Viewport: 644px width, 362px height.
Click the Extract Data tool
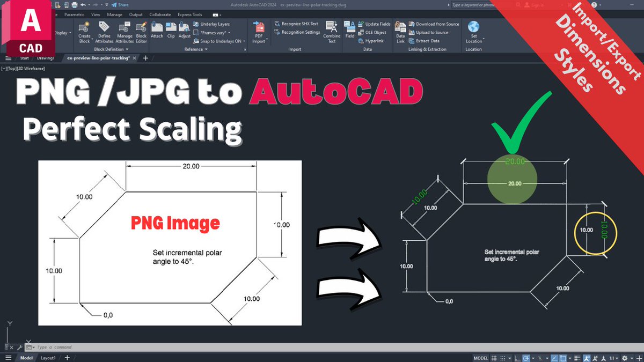click(x=424, y=41)
